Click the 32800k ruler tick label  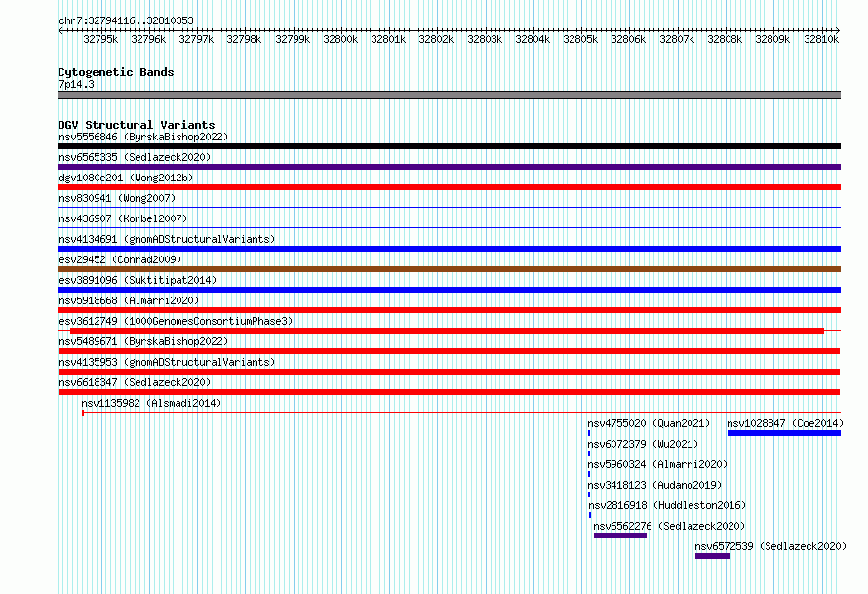pyautogui.click(x=340, y=39)
